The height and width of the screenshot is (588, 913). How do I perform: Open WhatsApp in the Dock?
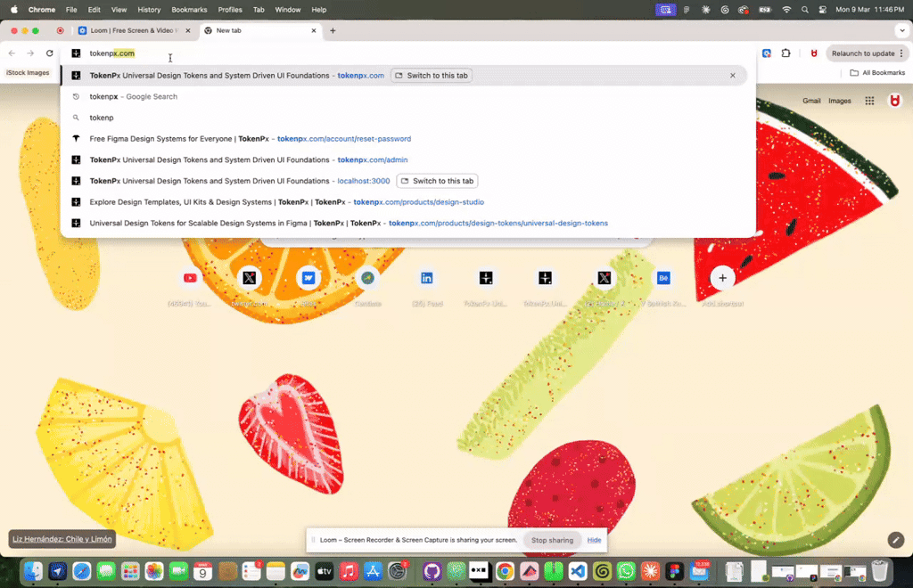626,571
